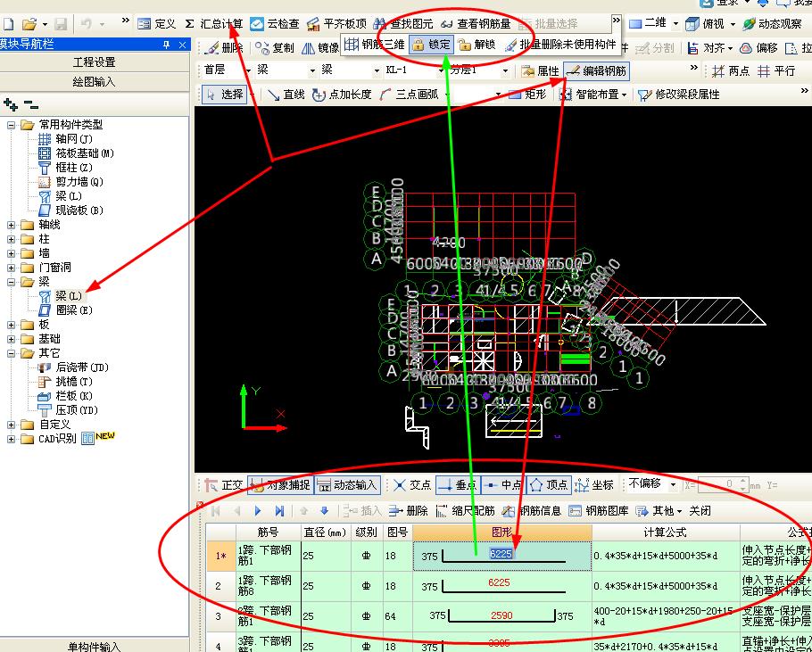Click 缩尺配筋 in rebar toolbar

tap(465, 511)
